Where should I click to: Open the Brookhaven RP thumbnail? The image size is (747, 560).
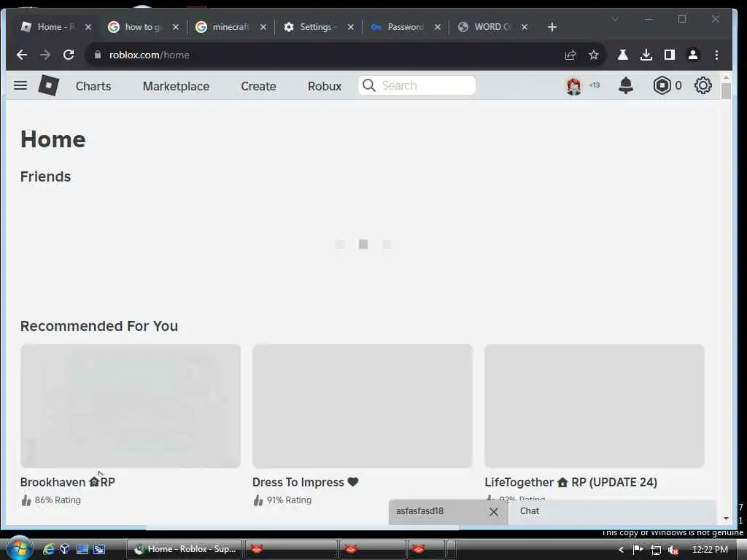[x=131, y=406]
